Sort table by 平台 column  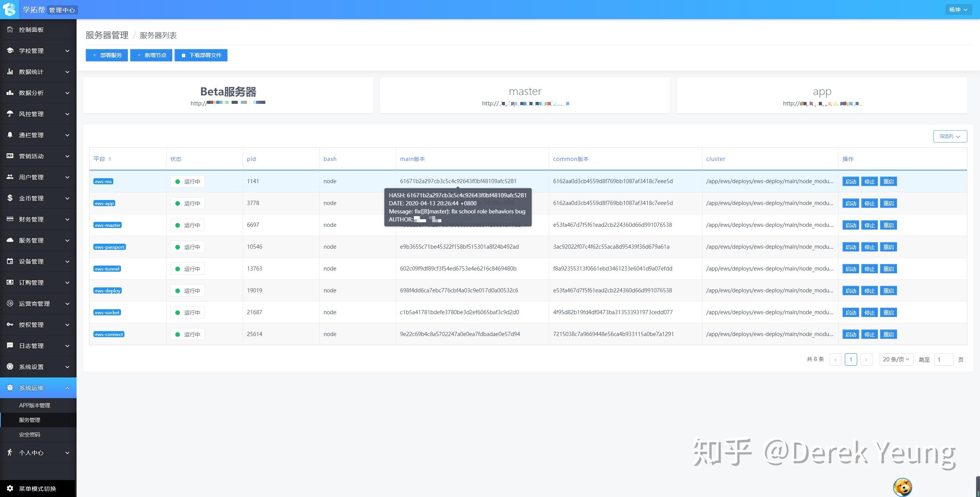point(110,159)
